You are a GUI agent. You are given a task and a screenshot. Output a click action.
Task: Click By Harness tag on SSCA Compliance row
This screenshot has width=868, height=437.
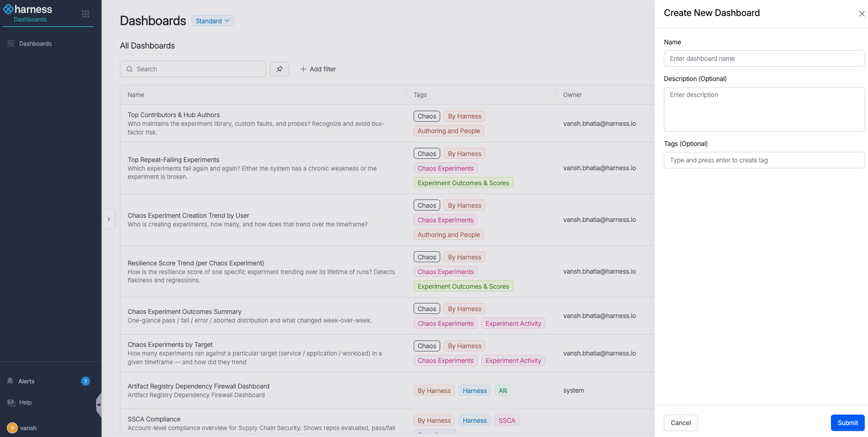(434, 421)
